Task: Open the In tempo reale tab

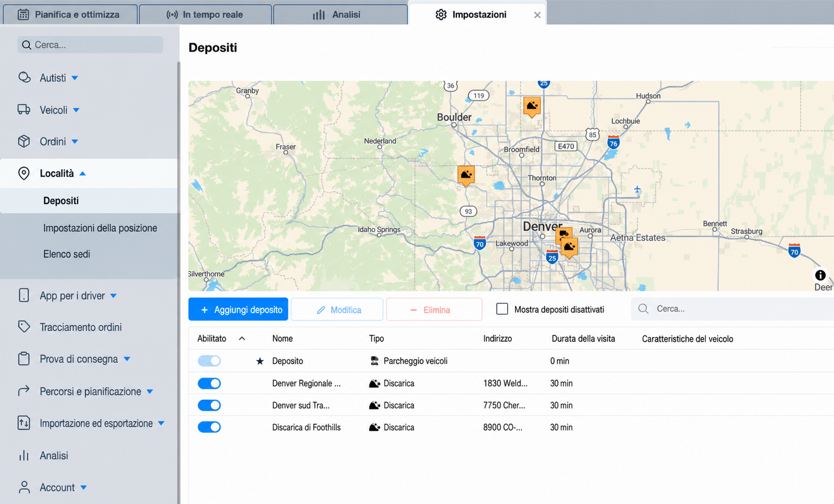Action: click(205, 15)
